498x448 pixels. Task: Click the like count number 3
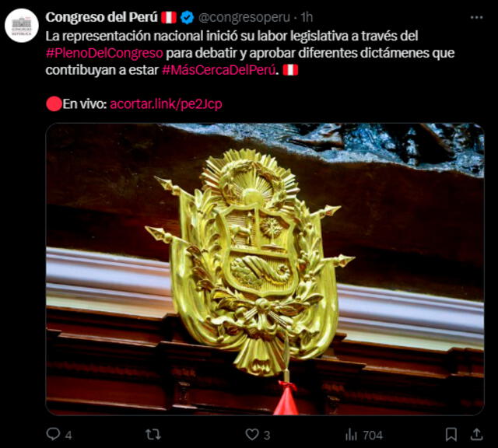267,435
